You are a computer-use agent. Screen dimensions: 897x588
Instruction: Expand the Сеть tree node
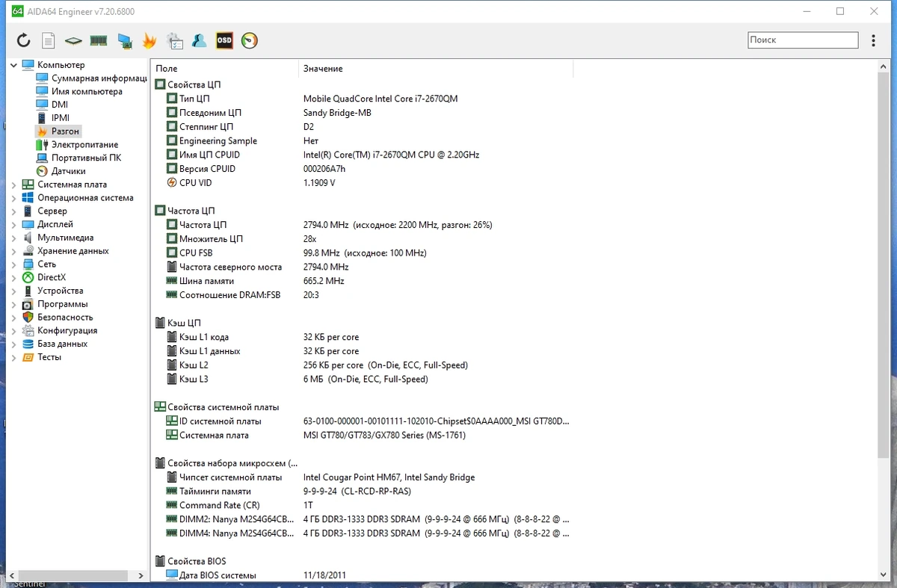[13, 264]
